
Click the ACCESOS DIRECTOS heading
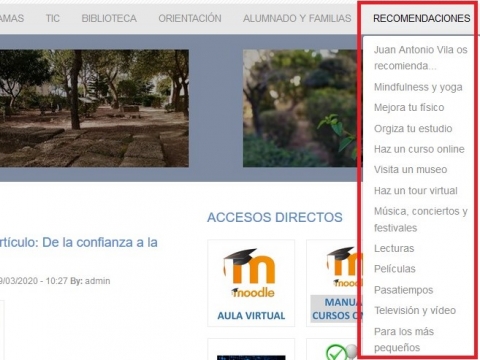[275, 217]
